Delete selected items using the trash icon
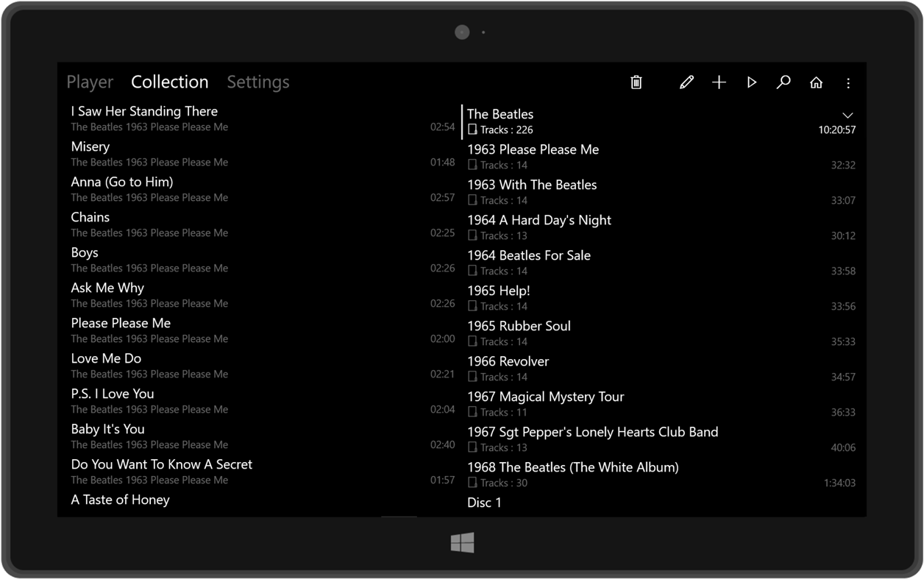 pyautogui.click(x=636, y=82)
